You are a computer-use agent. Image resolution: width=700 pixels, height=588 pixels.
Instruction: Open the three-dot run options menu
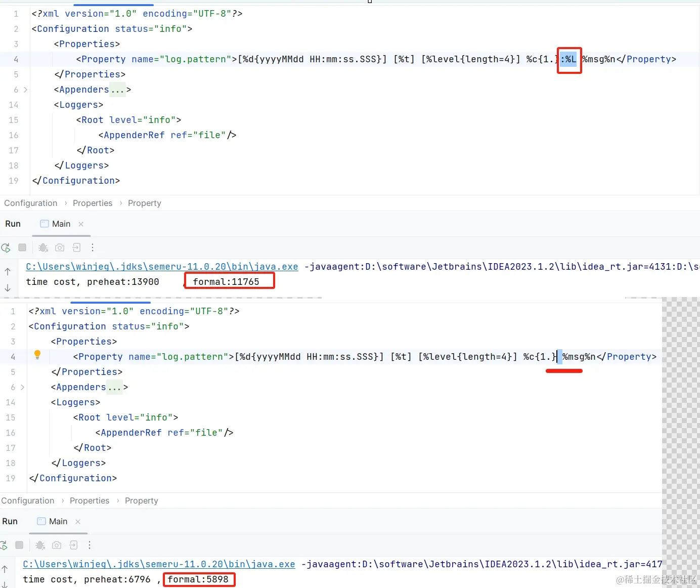click(x=93, y=247)
